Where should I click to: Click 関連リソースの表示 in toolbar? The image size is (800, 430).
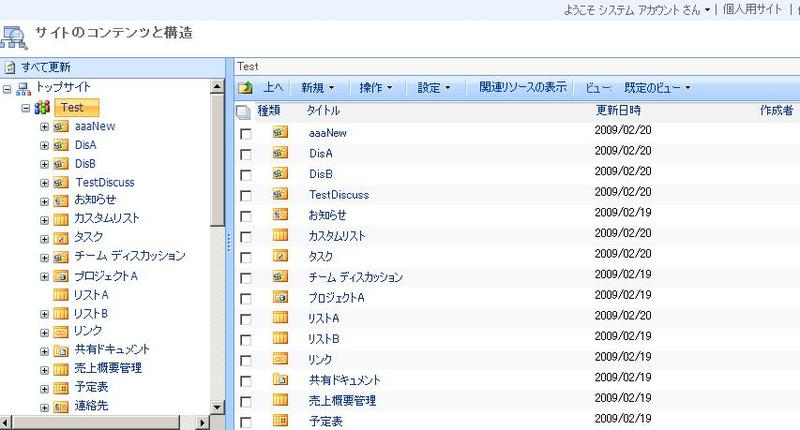coord(522,87)
